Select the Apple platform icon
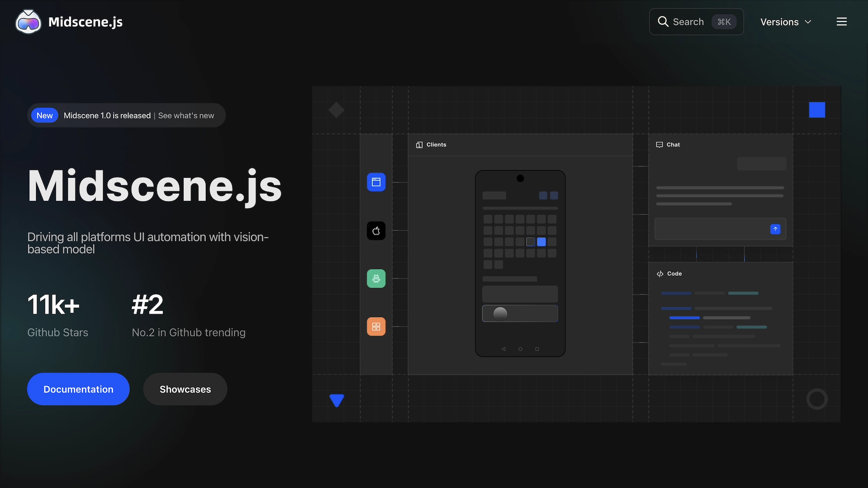This screenshot has width=868, height=488. (x=376, y=231)
